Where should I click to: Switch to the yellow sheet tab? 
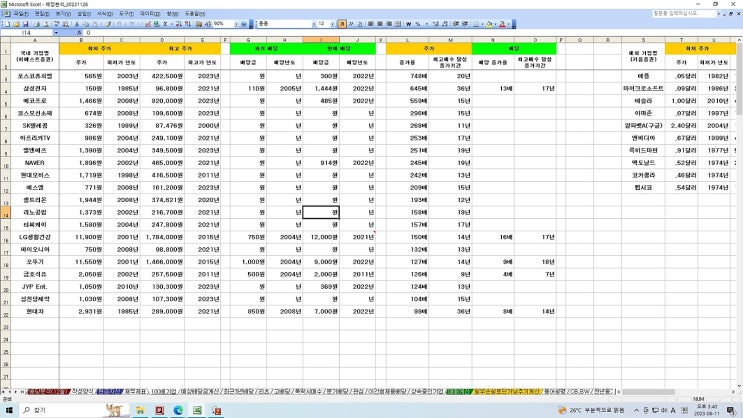(x=507, y=391)
